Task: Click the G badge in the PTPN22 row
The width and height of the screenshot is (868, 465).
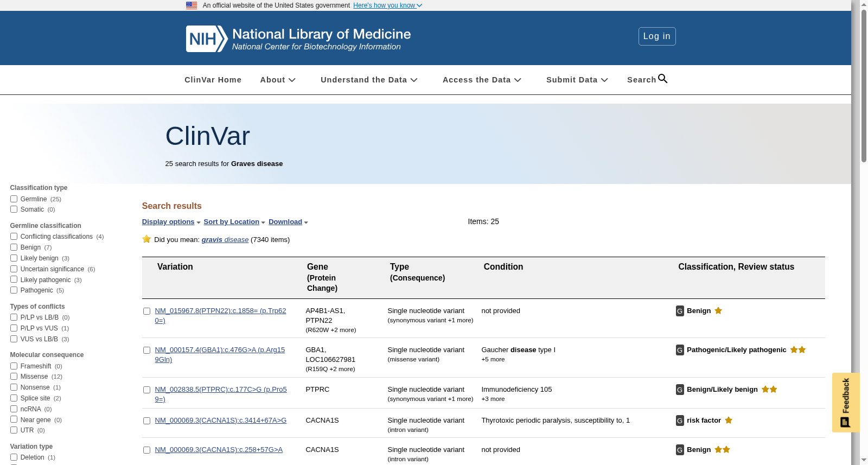Action: tap(680, 311)
